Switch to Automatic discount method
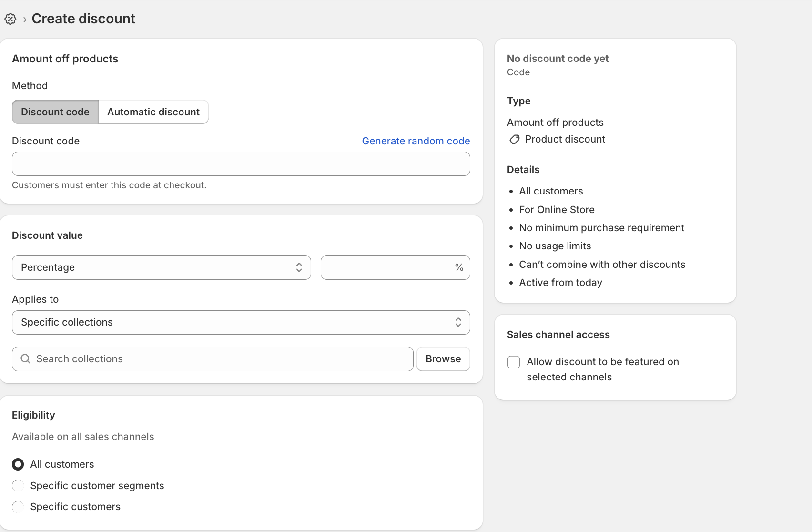This screenshot has width=812, height=532. click(x=153, y=112)
